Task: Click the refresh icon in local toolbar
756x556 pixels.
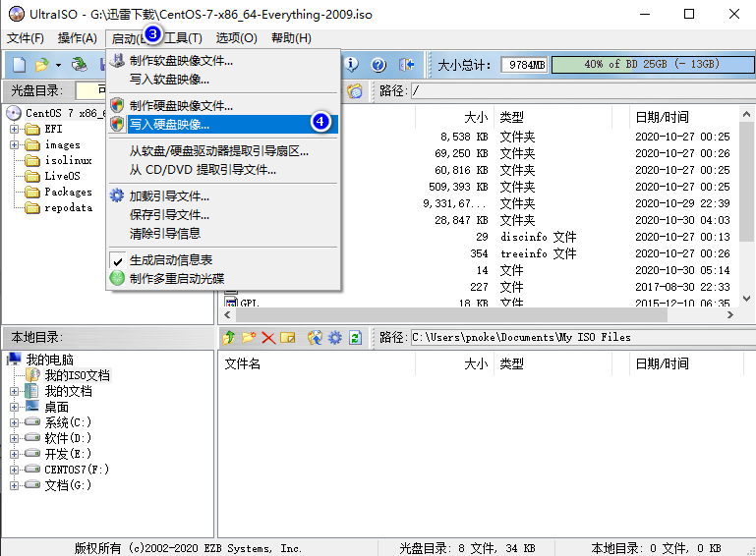Action: [x=355, y=337]
